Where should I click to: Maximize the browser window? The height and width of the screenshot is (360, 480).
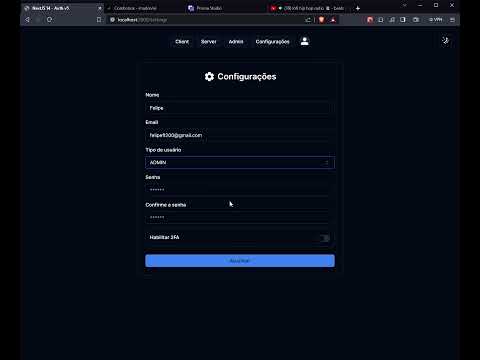436,5
